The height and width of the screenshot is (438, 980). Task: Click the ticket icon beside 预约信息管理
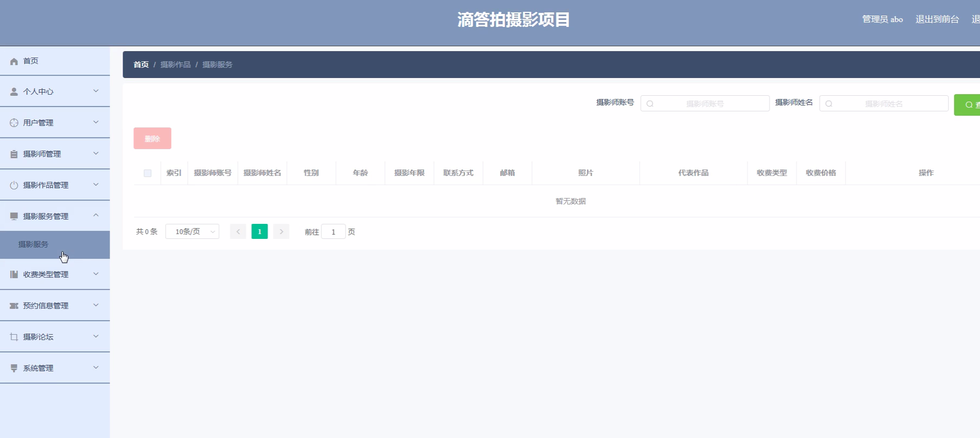point(14,306)
